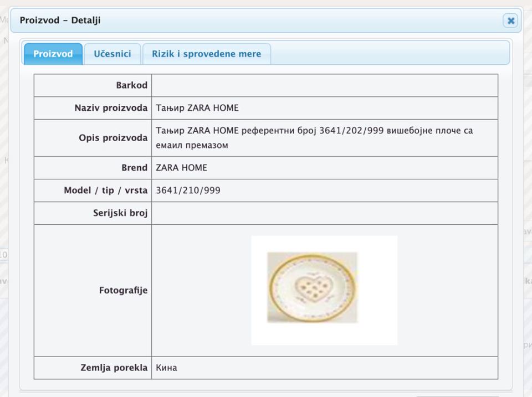Click the empty Barkod value cell
The width and height of the screenshot is (532, 397).
[x=324, y=85]
